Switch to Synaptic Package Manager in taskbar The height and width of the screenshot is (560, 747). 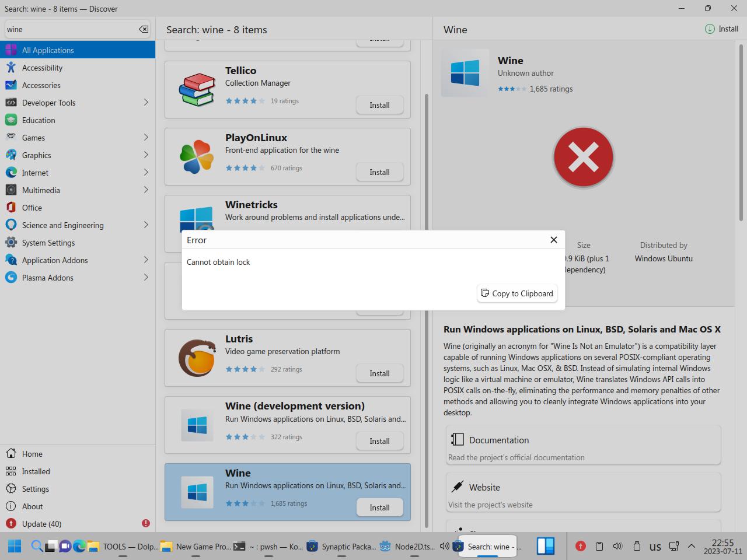341,547
